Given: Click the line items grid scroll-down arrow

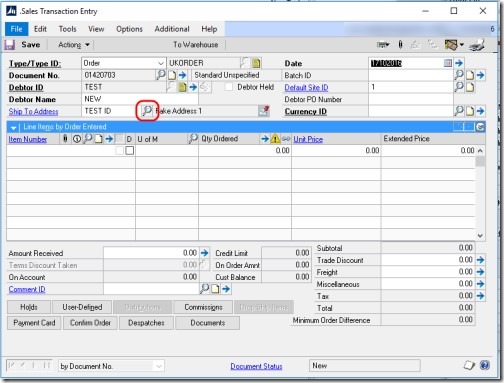Looking at the screenshot, I should click(x=480, y=235).
